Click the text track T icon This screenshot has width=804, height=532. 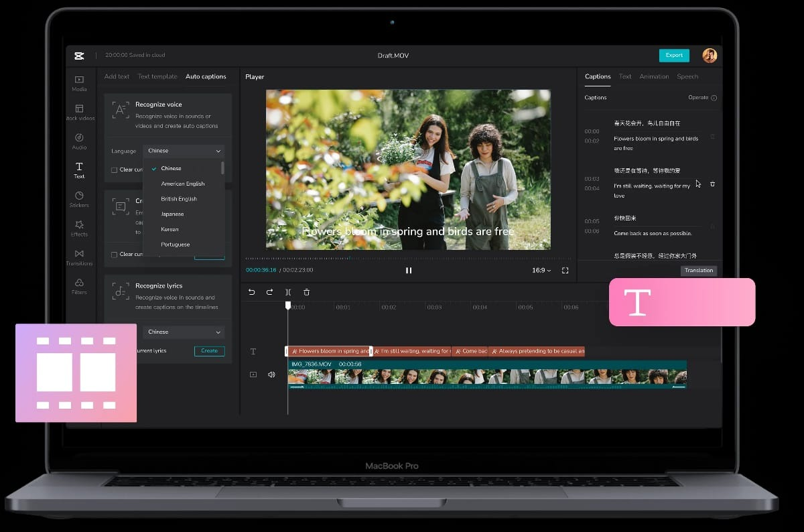(x=253, y=351)
